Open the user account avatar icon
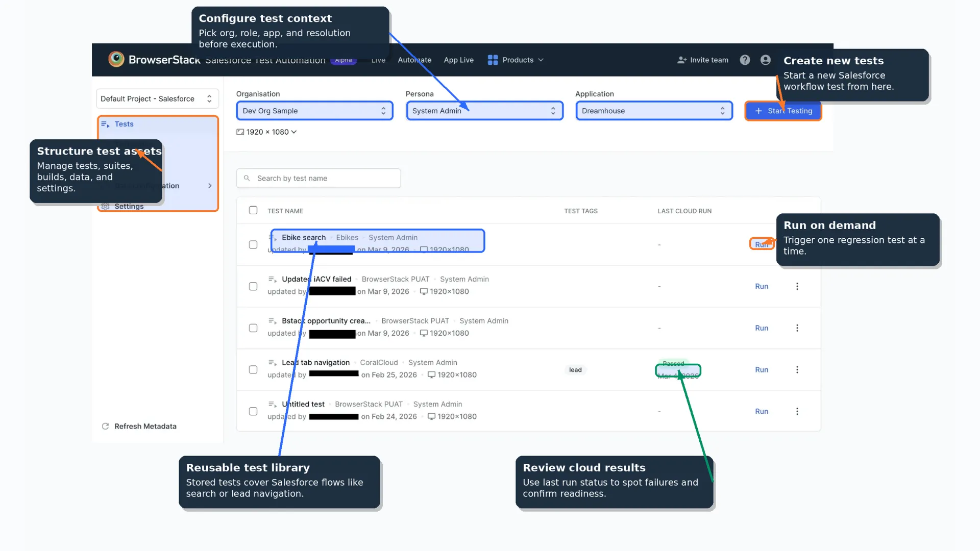 tap(765, 60)
